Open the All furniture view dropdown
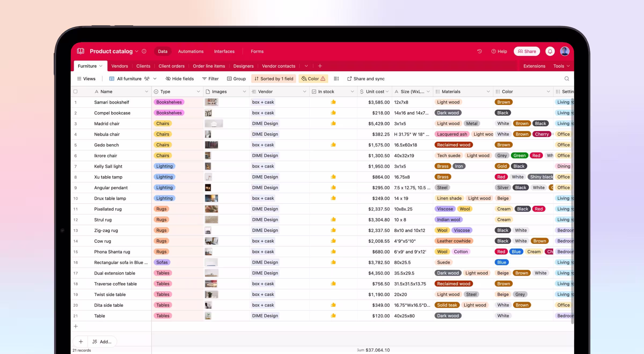Image resolution: width=644 pixels, height=354 pixels. pos(155,79)
